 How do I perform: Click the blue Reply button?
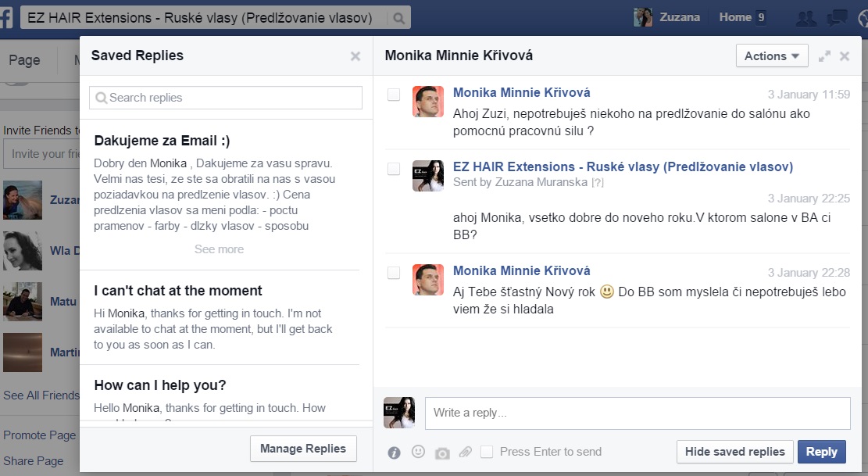(x=821, y=452)
